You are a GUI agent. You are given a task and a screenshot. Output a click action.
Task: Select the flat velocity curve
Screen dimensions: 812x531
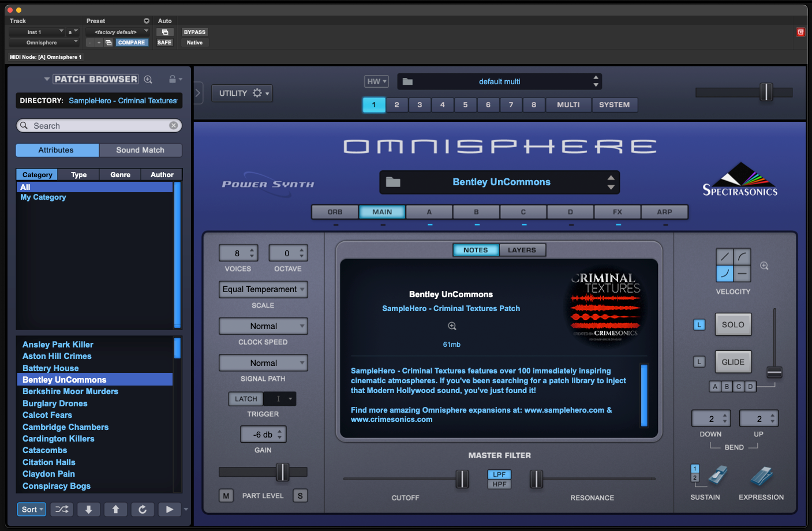pos(742,274)
